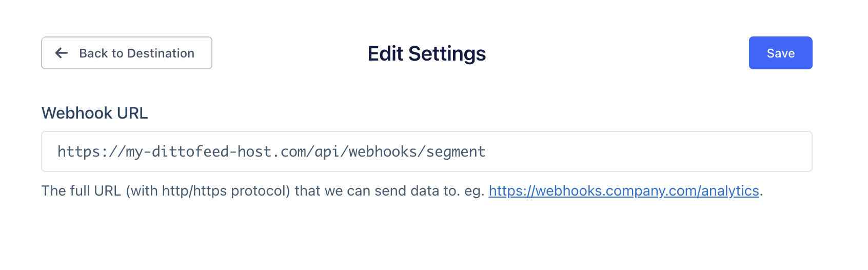Click the 'http/https protocol' help phrase
This screenshot has height=270, width=868.
point(226,191)
